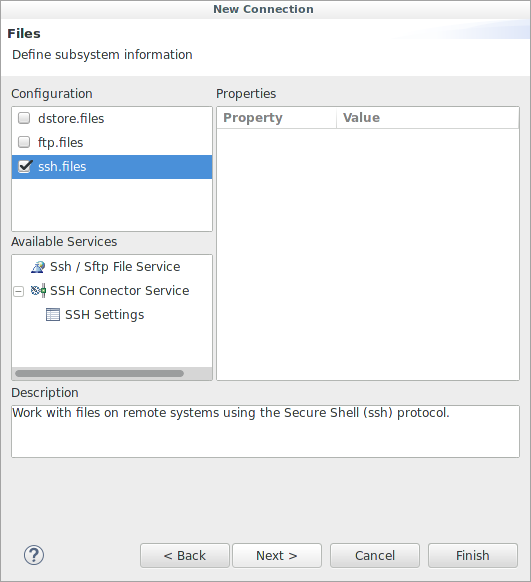Open help with the question mark icon
The height and width of the screenshot is (582, 531).
34,555
